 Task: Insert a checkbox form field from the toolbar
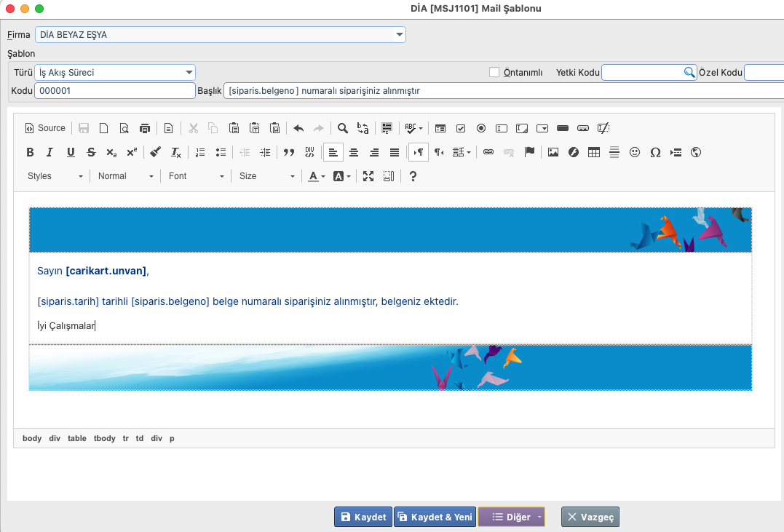(x=461, y=128)
